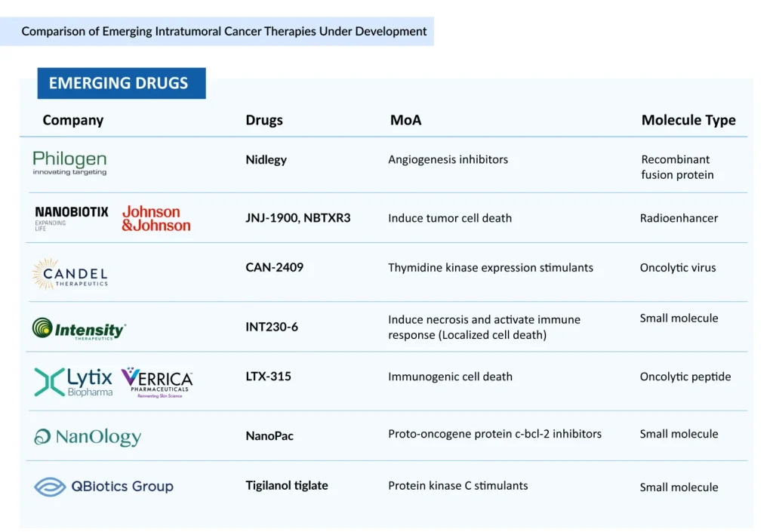Viewport: 773px width, 532px height.
Task: Click the Johnson & Johnson logo
Action: (156, 218)
